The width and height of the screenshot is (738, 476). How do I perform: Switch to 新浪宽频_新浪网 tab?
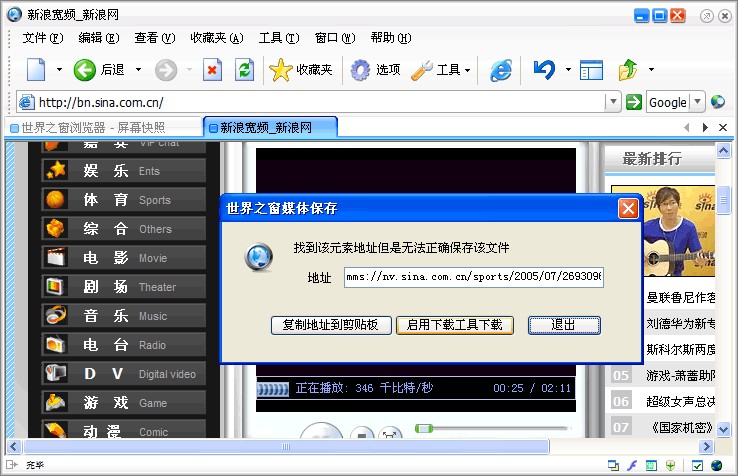271,128
